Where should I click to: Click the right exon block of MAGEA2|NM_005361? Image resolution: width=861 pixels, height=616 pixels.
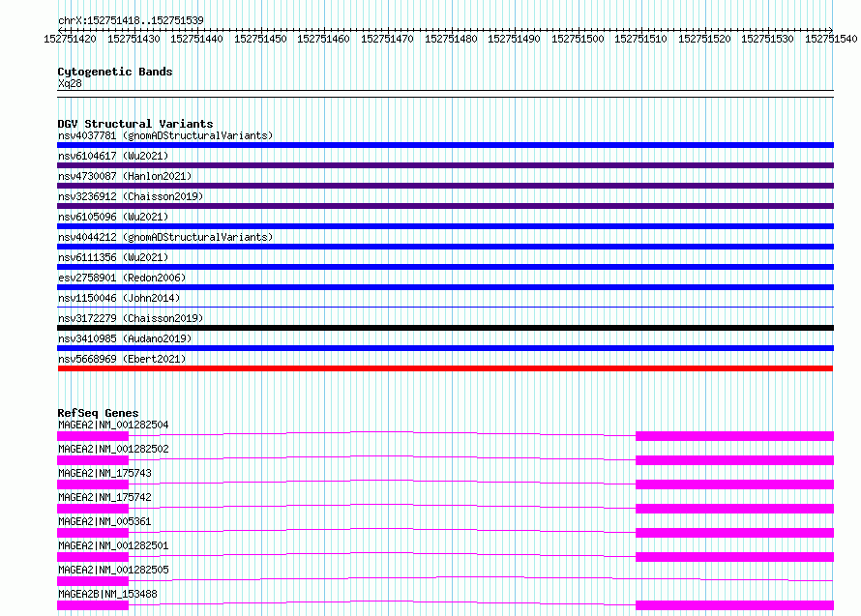tap(734, 533)
